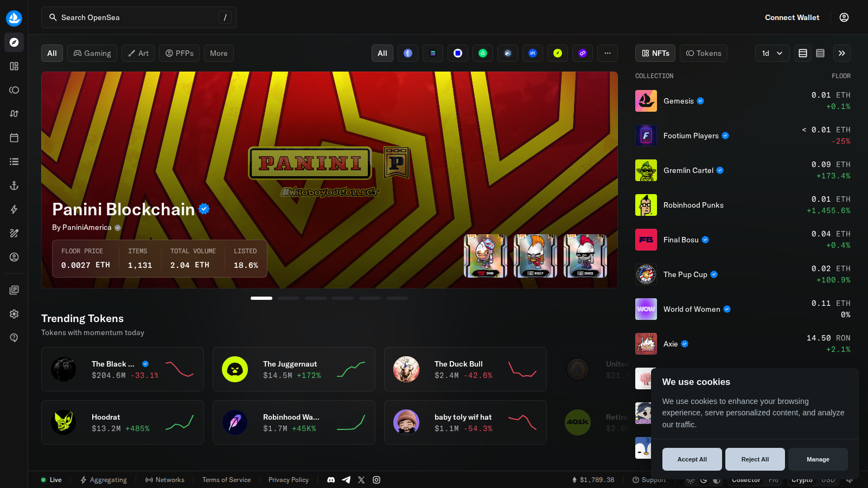Screen dimensions: 868x488
Task: Expand the More categories dropdown
Action: (x=219, y=53)
